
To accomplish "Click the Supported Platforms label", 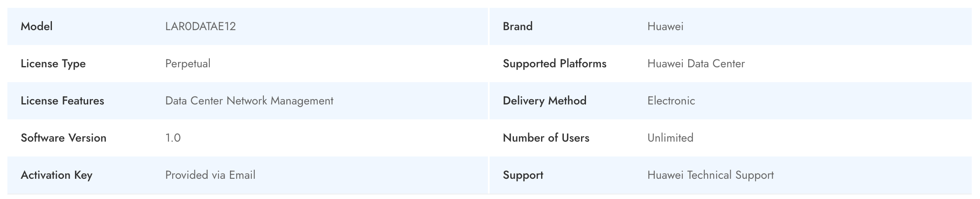I will tap(555, 64).
